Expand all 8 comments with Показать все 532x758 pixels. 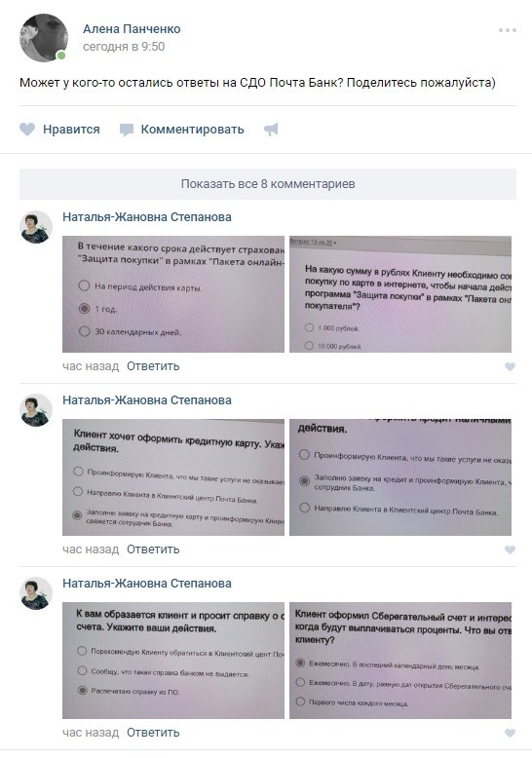(x=268, y=184)
